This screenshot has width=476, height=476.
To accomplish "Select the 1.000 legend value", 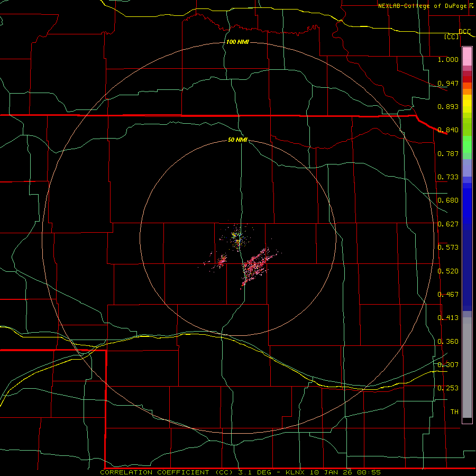I will pos(448,59).
